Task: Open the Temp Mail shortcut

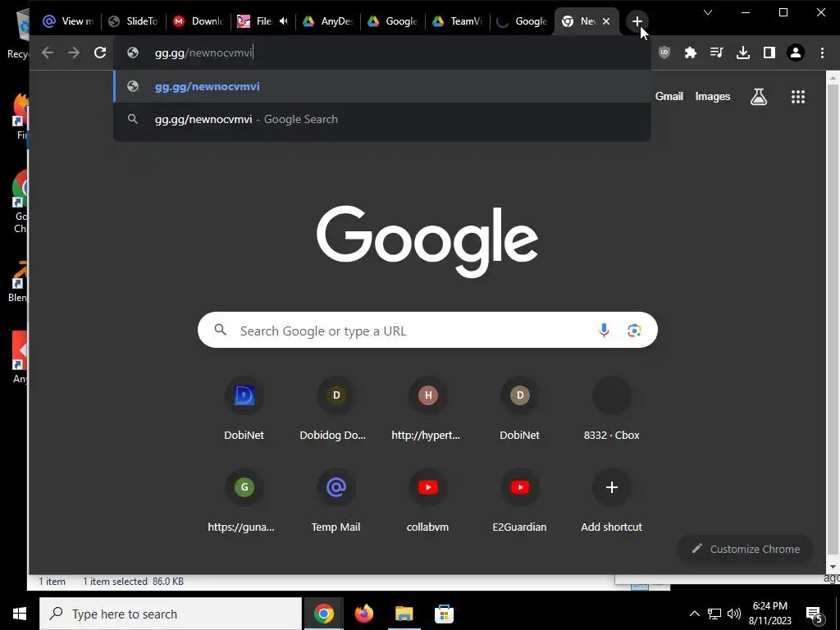Action: (336, 500)
